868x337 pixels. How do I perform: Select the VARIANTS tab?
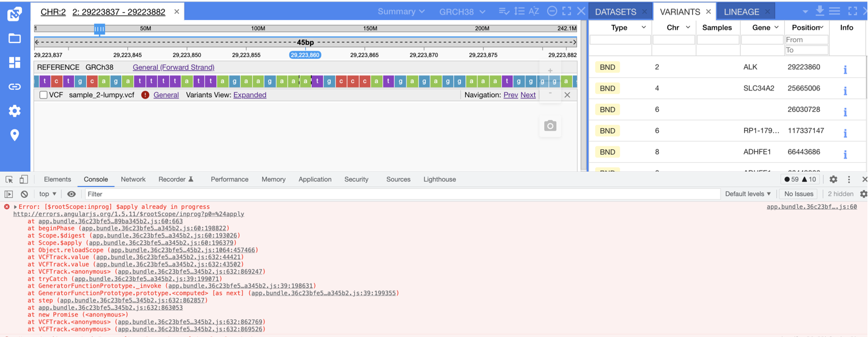(680, 12)
